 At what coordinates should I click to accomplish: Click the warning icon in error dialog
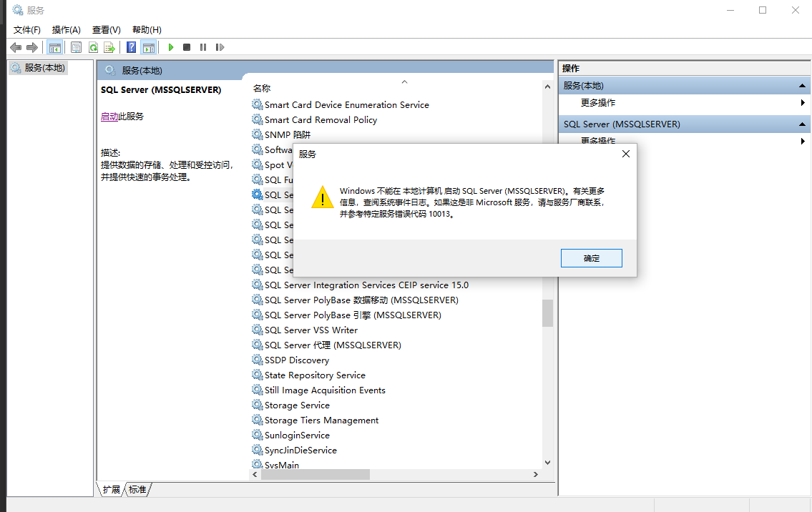click(322, 198)
